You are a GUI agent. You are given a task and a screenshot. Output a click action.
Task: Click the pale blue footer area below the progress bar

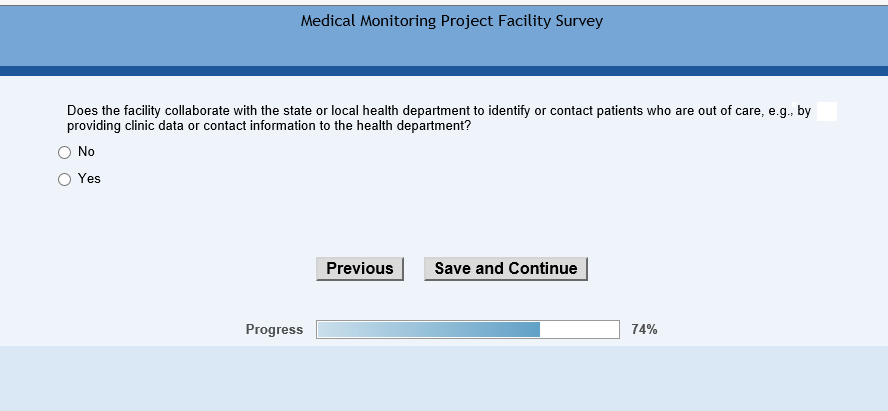coord(444,378)
